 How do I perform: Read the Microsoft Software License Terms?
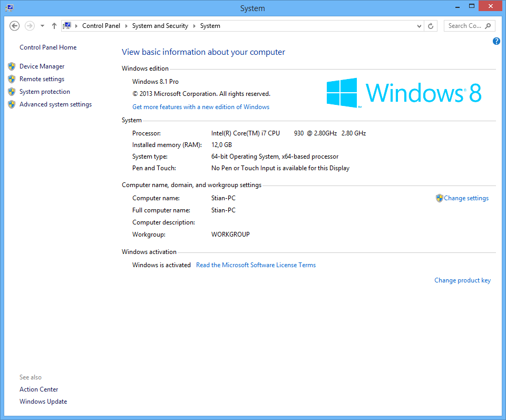click(256, 265)
